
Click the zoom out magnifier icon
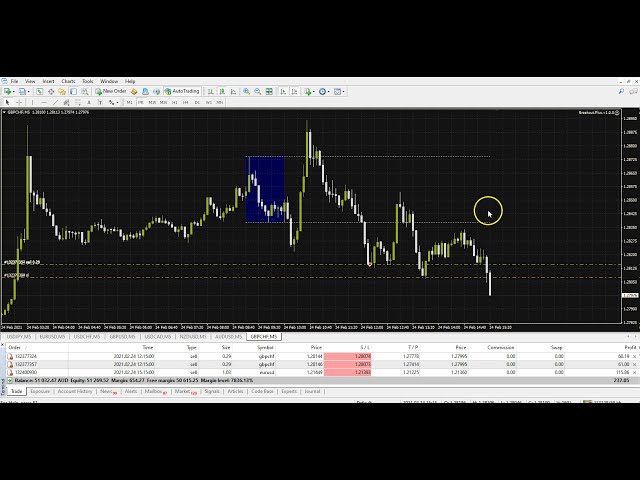[257, 91]
